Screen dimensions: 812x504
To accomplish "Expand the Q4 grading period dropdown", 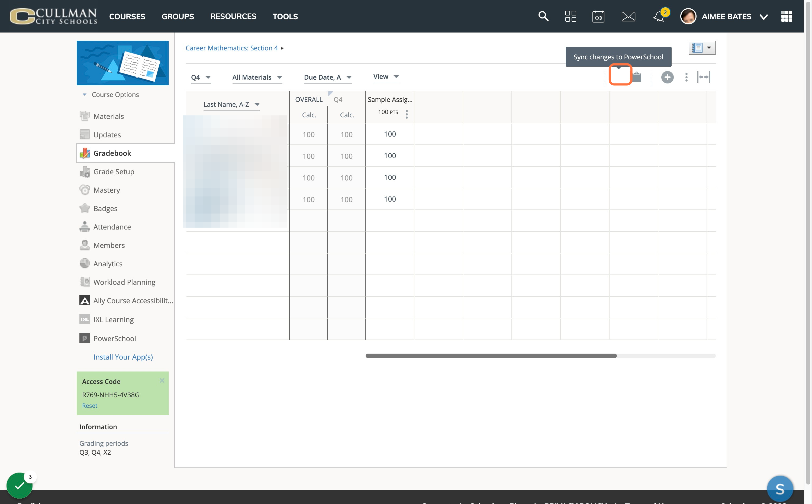I will click(201, 77).
